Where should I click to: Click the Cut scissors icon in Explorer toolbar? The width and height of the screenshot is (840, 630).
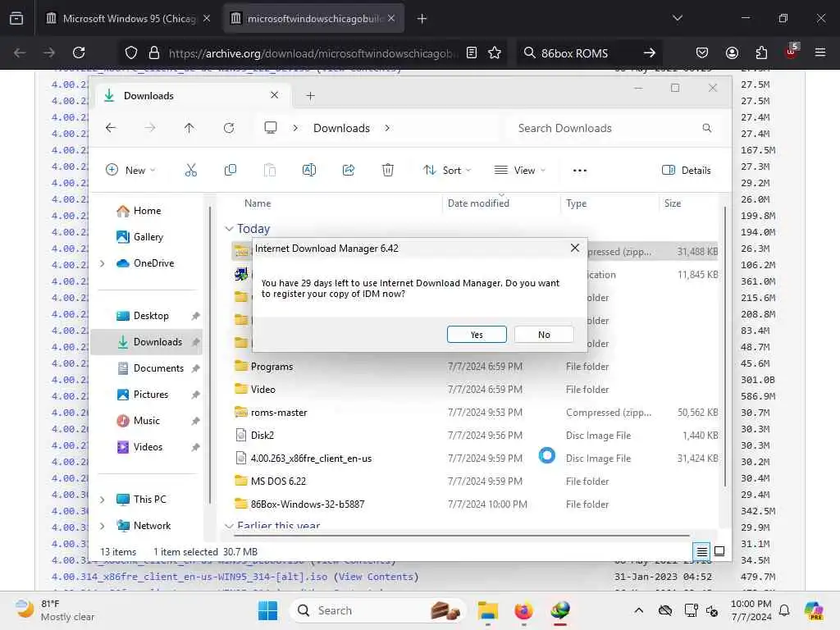tap(190, 171)
